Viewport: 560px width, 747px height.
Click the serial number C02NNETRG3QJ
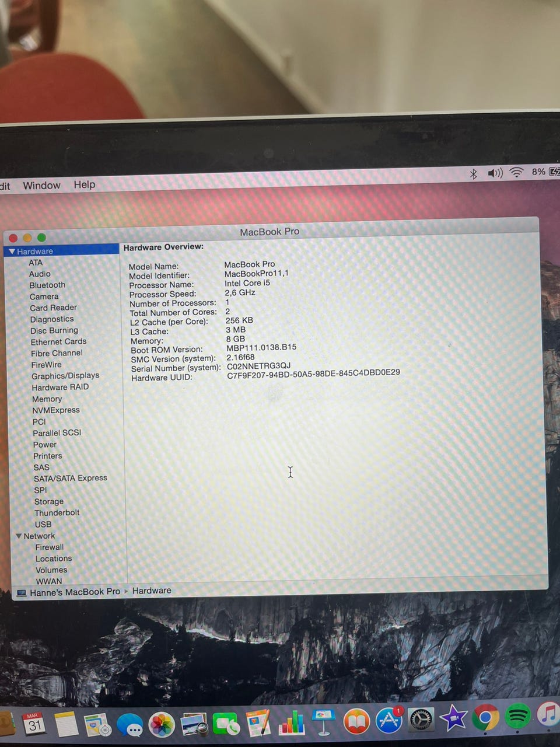pyautogui.click(x=258, y=366)
